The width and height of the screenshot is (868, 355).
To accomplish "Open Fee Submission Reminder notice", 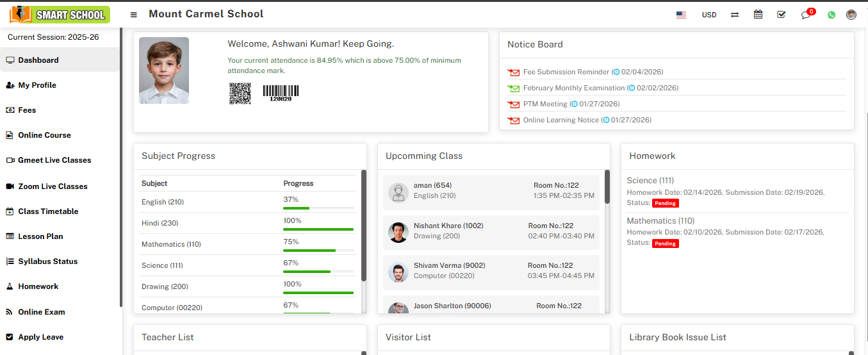I will 566,72.
